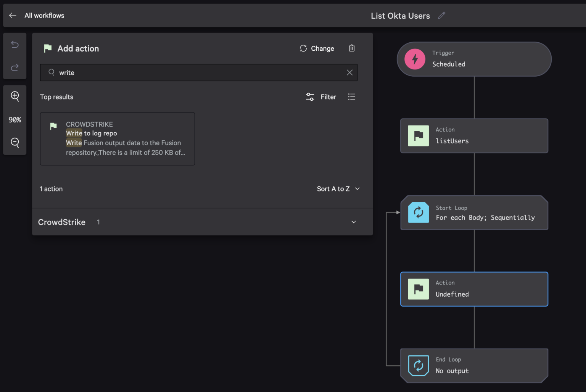Click the All workflows link

[44, 15]
